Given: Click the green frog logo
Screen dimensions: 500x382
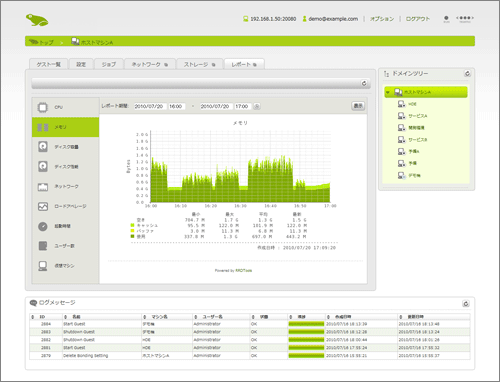Looking at the screenshot, I should (37, 20).
